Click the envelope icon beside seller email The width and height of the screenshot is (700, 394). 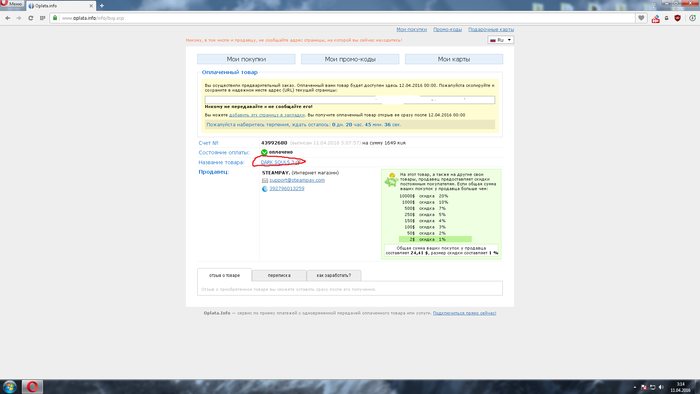(265, 180)
